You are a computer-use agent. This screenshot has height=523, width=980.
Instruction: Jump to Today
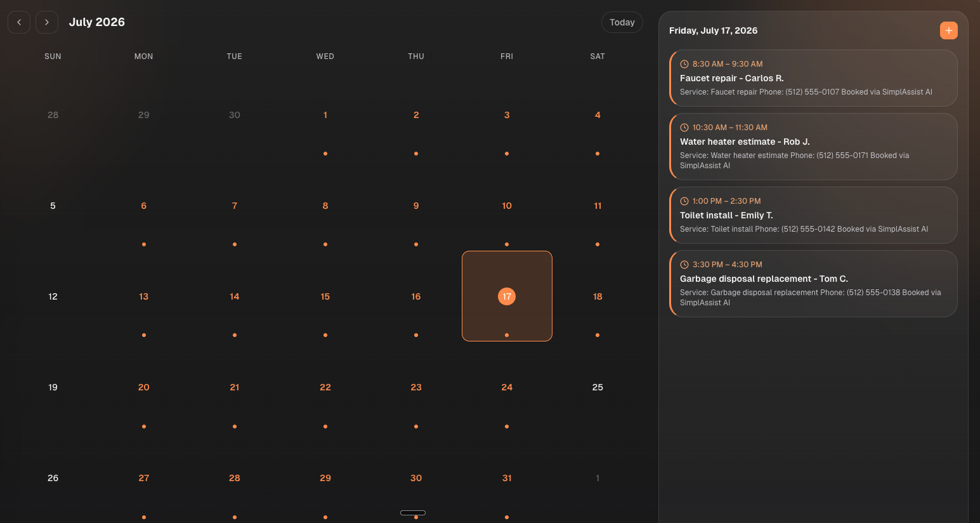[x=622, y=22]
